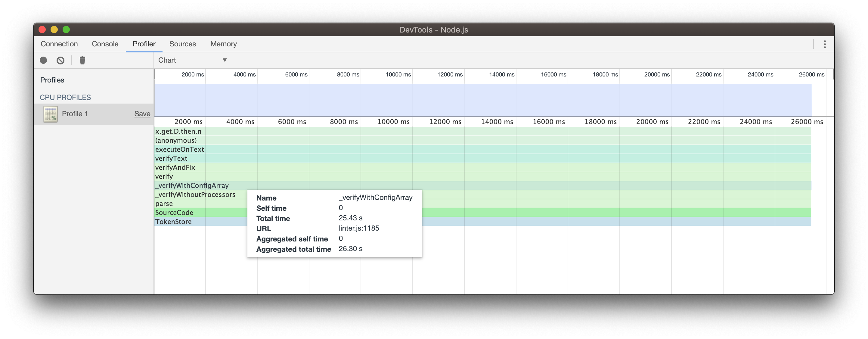Open the Console tab
This screenshot has width=868, height=339.
click(105, 44)
